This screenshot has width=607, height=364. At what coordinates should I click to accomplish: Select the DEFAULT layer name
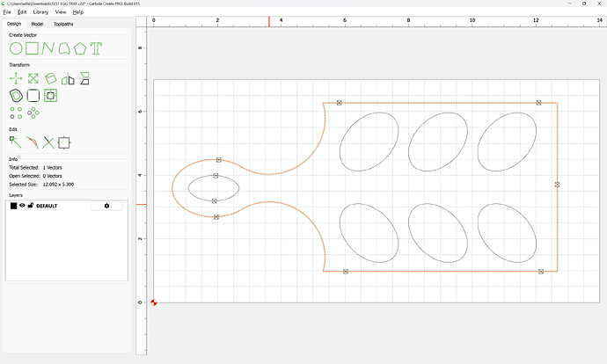[47, 206]
